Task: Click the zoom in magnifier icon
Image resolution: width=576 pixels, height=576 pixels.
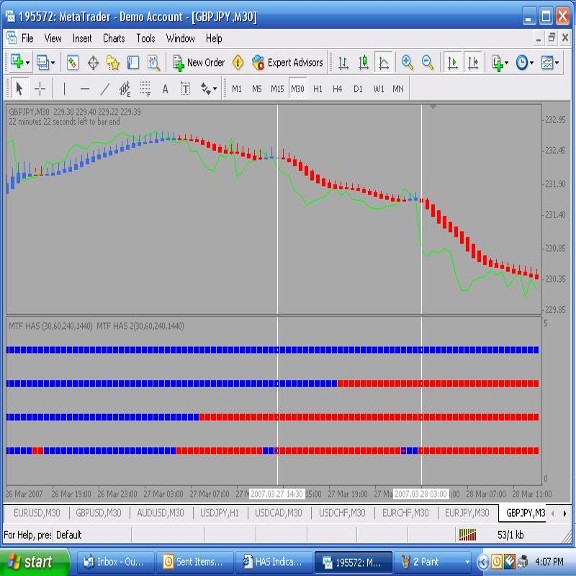Action: tap(407, 63)
